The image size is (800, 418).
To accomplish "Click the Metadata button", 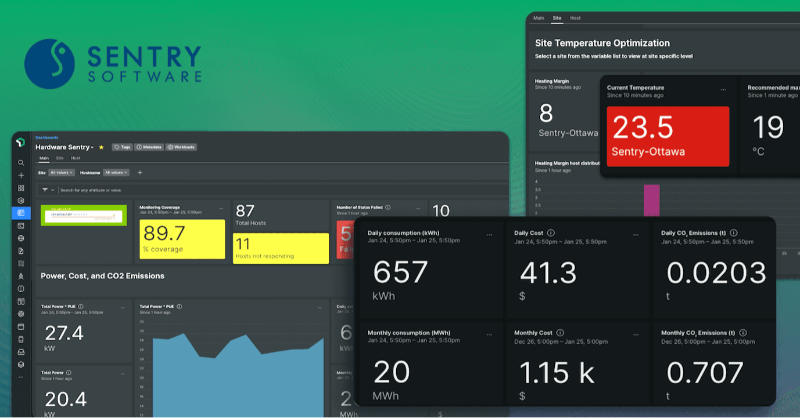I will [149, 147].
